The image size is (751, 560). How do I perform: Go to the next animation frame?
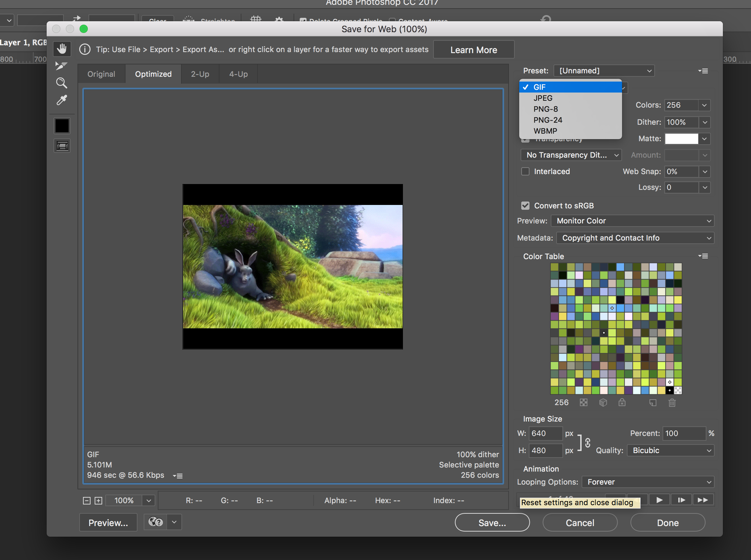681,500
